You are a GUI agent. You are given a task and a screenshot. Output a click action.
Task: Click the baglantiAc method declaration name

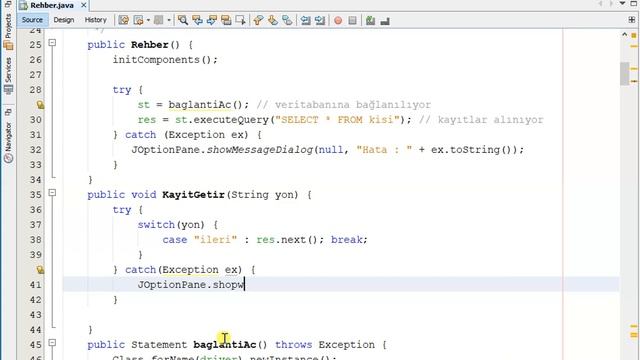(224, 345)
